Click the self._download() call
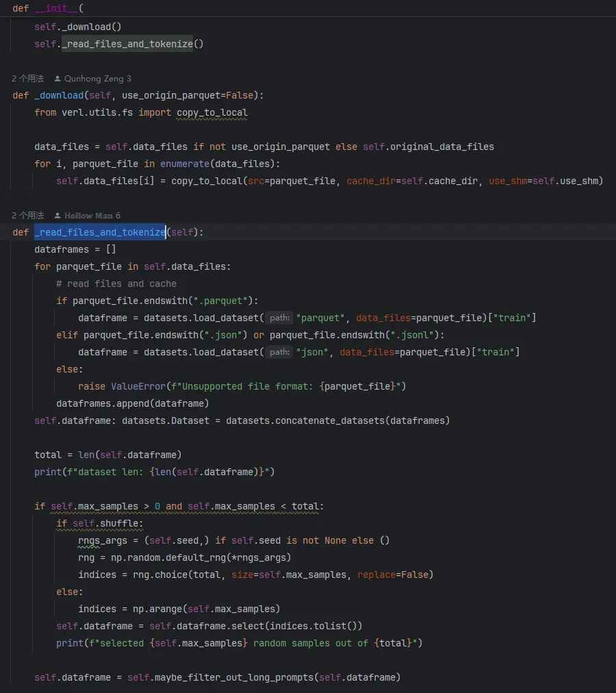The width and height of the screenshot is (616, 693). coord(78,27)
